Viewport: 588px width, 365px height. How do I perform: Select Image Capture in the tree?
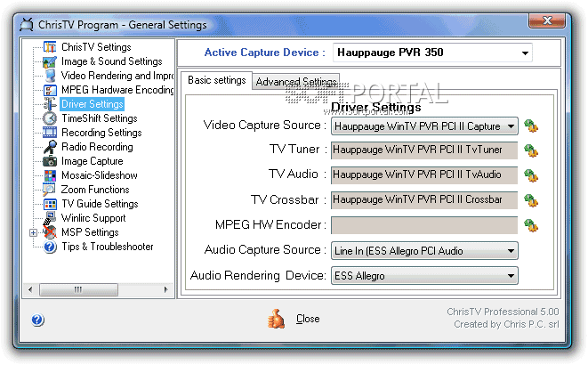93,161
